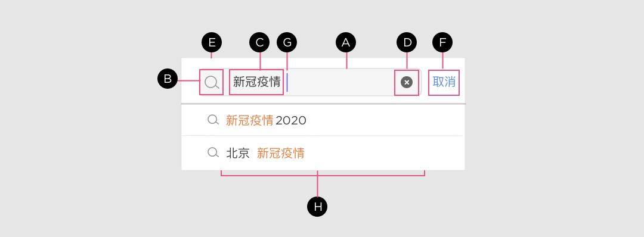Click the blue text cursor in the search field

pyautogui.click(x=287, y=82)
